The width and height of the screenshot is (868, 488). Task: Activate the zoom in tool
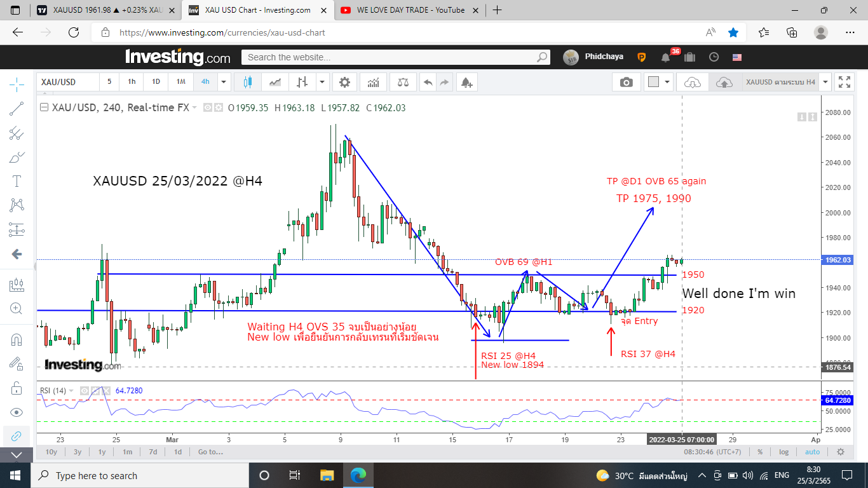tap(17, 309)
